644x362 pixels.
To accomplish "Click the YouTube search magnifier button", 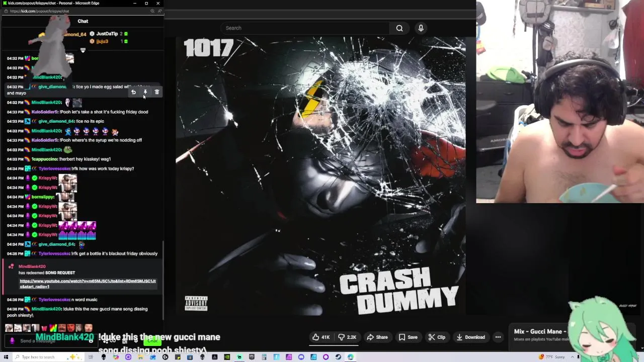I will (x=399, y=28).
